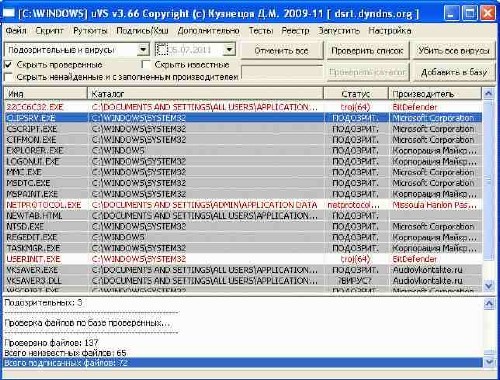Screen dimensions: 500x380
Task: Sort by the Каталог column header
Action: 205,94
